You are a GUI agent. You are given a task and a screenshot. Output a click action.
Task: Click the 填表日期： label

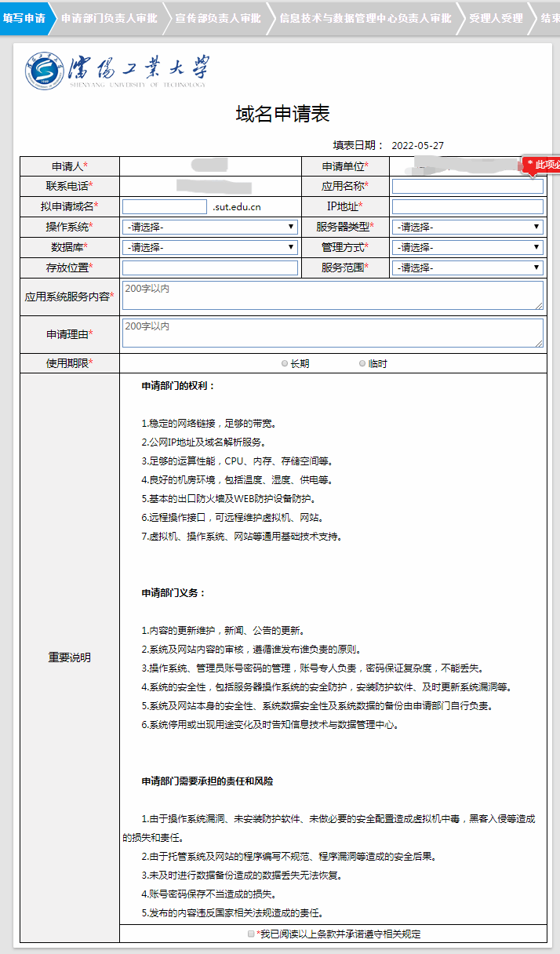358,145
